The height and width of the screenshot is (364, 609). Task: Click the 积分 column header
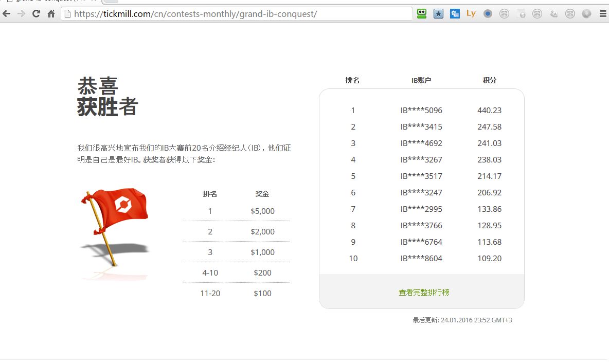pos(489,80)
